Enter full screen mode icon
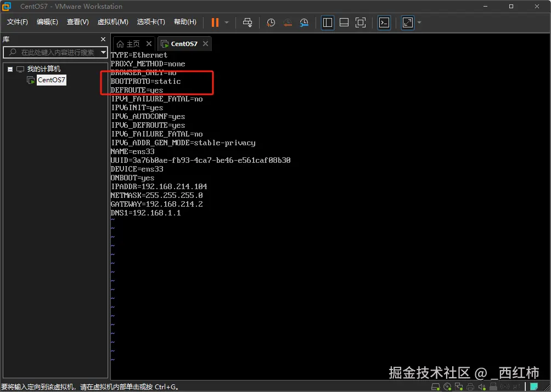This screenshot has height=392, width=551. [x=361, y=22]
